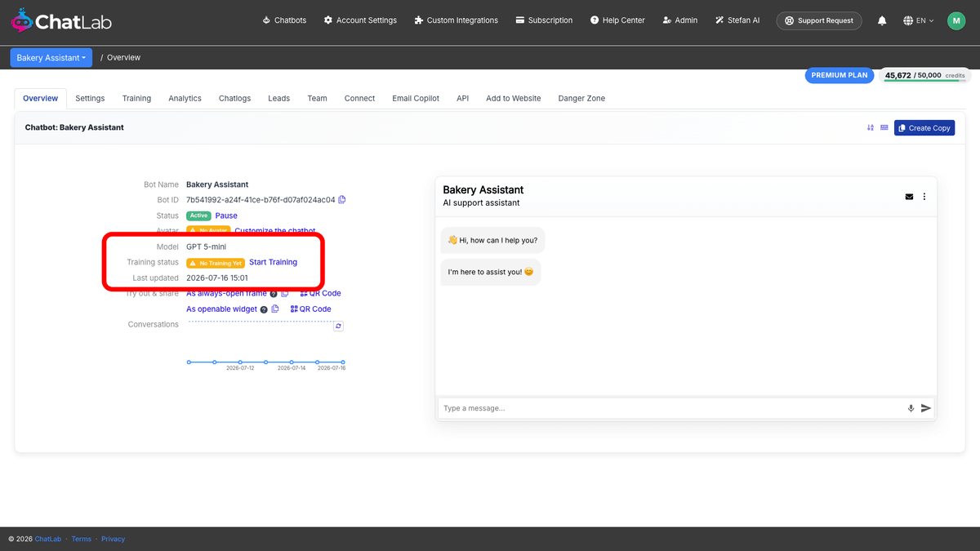Click the ChatLab link in the footer

48,539
